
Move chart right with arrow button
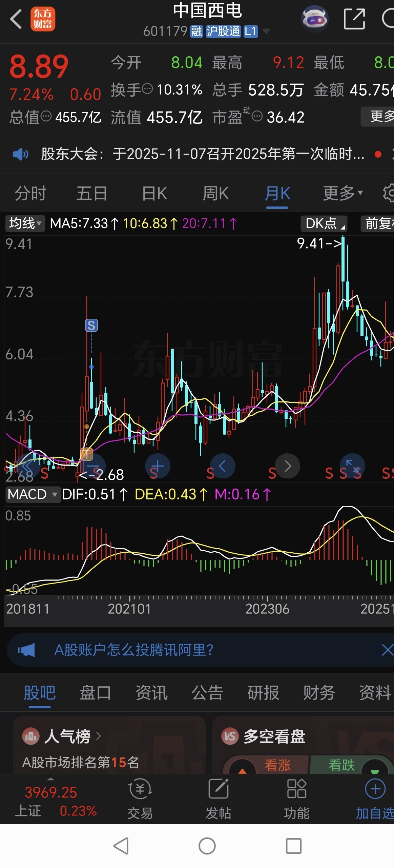click(x=287, y=466)
